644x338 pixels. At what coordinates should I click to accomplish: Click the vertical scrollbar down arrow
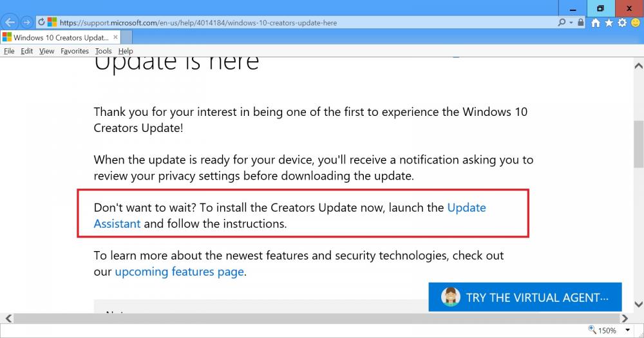coord(639,305)
